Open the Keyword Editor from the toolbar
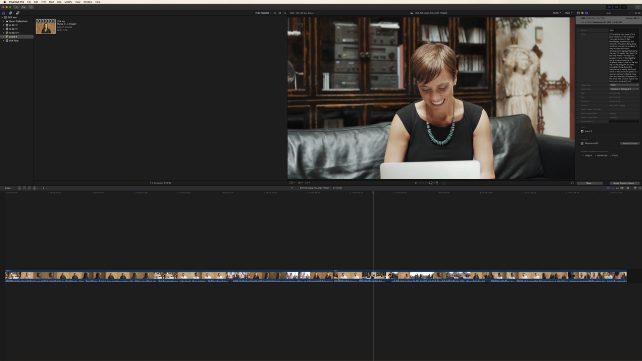 pyautogui.click(x=23, y=7)
